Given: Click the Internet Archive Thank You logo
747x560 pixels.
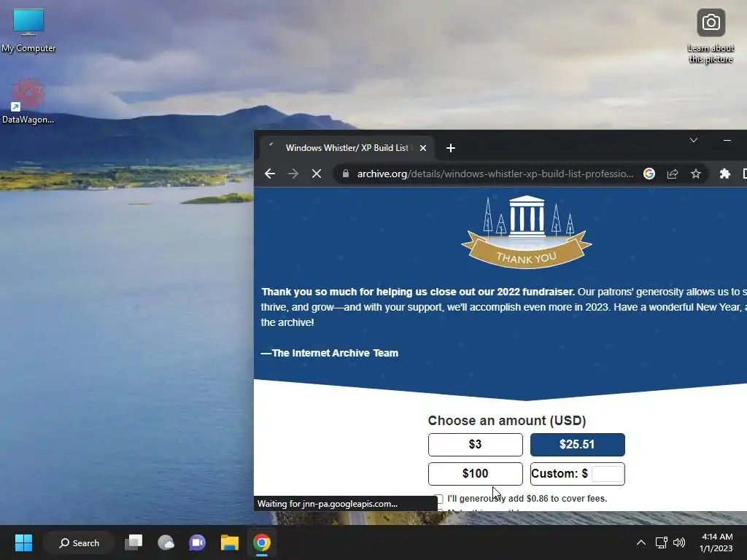Looking at the screenshot, I should pos(527,232).
